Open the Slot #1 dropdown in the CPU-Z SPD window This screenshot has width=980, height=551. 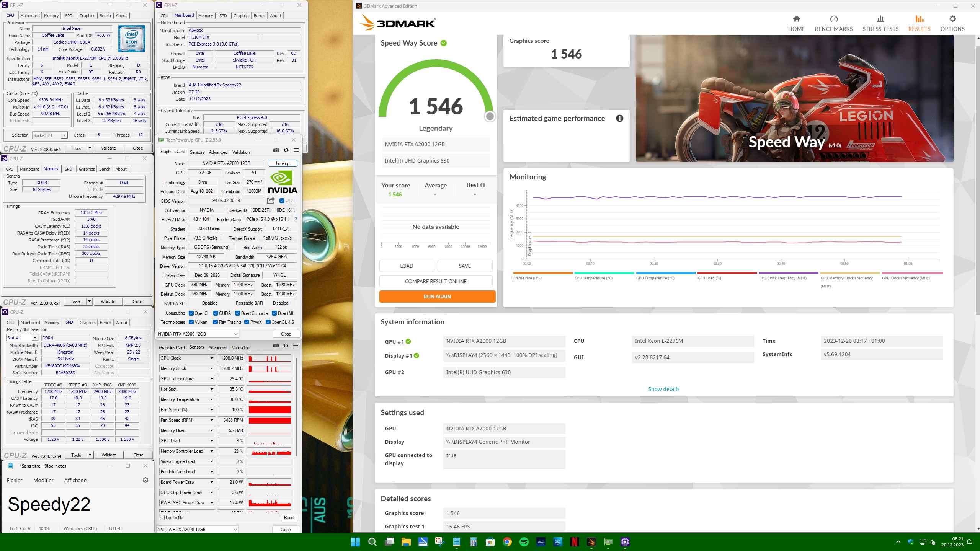click(22, 338)
